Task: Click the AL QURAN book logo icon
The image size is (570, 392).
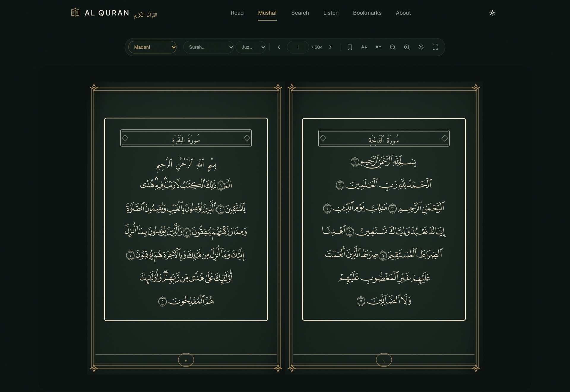Action: tap(75, 12)
